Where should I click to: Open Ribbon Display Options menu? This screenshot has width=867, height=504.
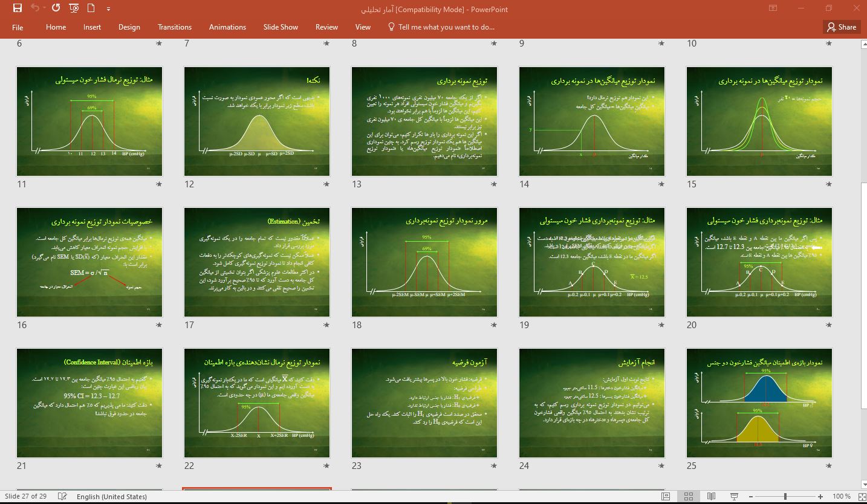[773, 8]
